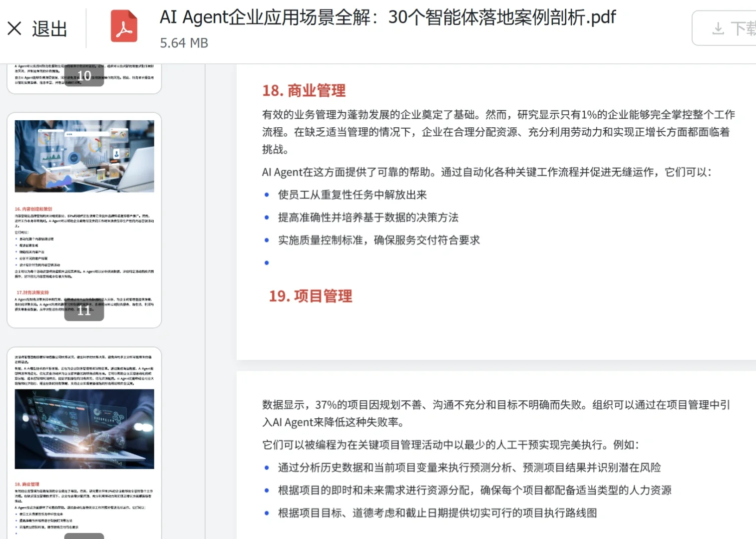Click bullet 提高准确性并培养基于数据的决策方法
Screen dimensions: 756x539
coord(369,217)
